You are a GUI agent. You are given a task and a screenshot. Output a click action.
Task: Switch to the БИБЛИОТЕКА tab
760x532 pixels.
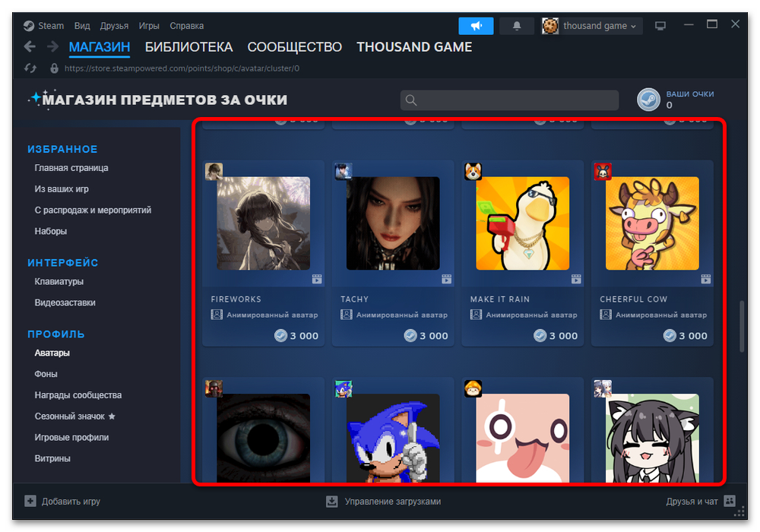[x=189, y=47]
